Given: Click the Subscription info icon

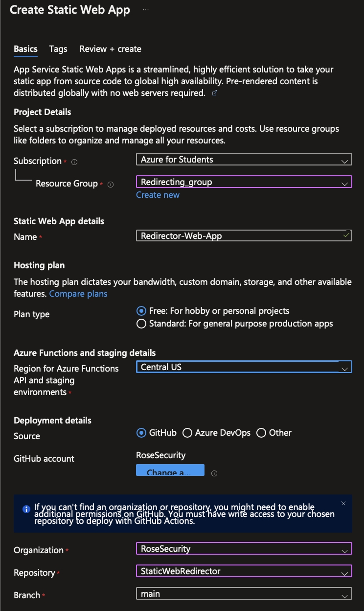Looking at the screenshot, I should click(x=74, y=162).
